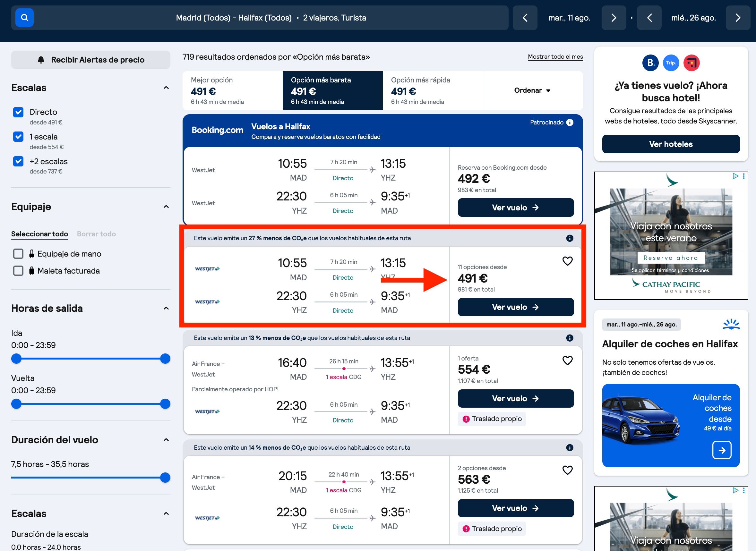Viewport: 756px width, 551px height.
Task: Go to previous return date arrow
Action: click(649, 18)
